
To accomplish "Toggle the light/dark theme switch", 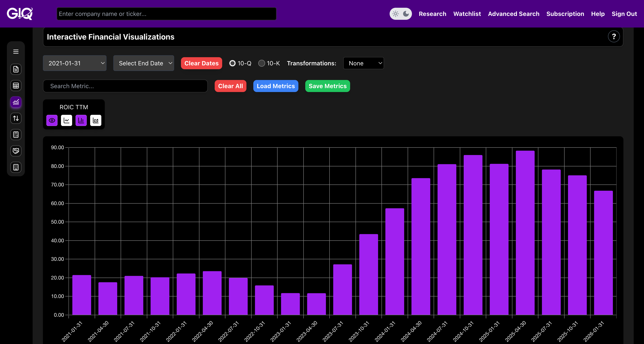I will click(401, 14).
